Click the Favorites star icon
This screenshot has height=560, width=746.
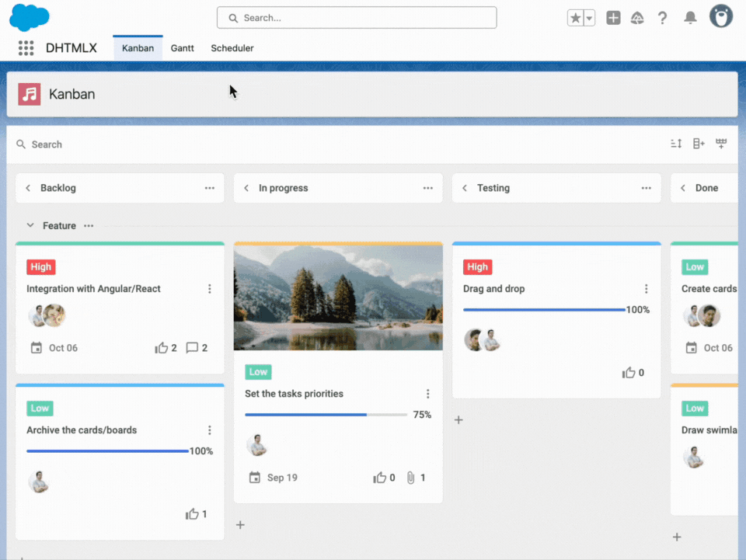[575, 18]
